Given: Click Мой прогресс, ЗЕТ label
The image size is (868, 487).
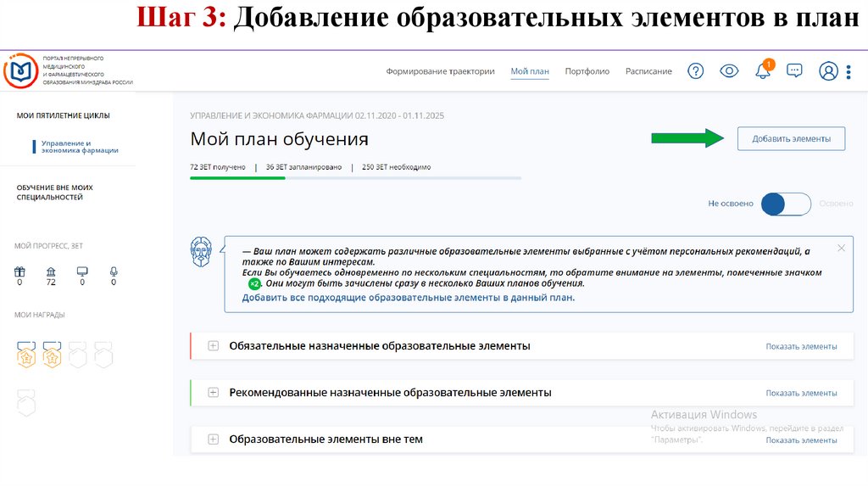Looking at the screenshot, I should pyautogui.click(x=48, y=245).
